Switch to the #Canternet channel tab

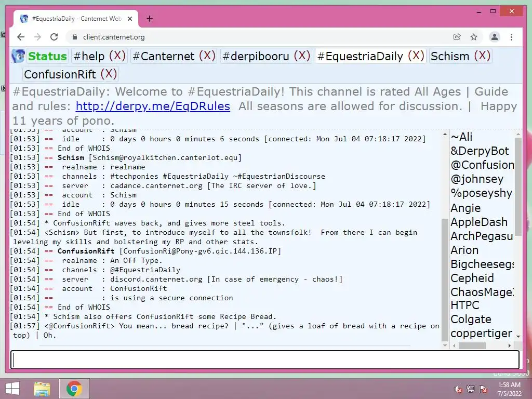[x=164, y=56]
